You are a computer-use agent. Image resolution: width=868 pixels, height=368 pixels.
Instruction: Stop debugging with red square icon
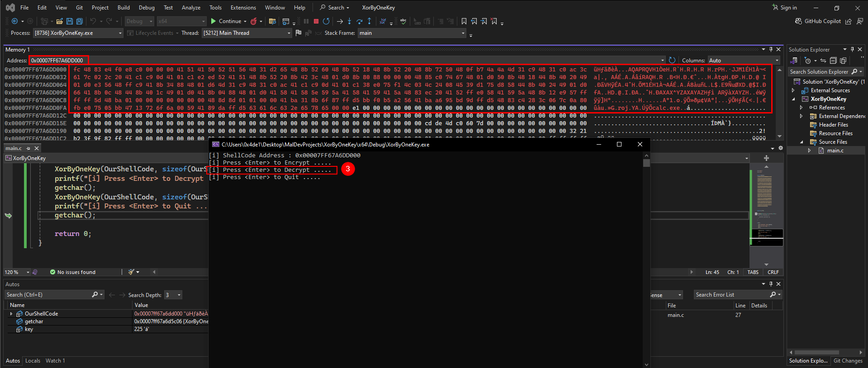click(x=316, y=21)
